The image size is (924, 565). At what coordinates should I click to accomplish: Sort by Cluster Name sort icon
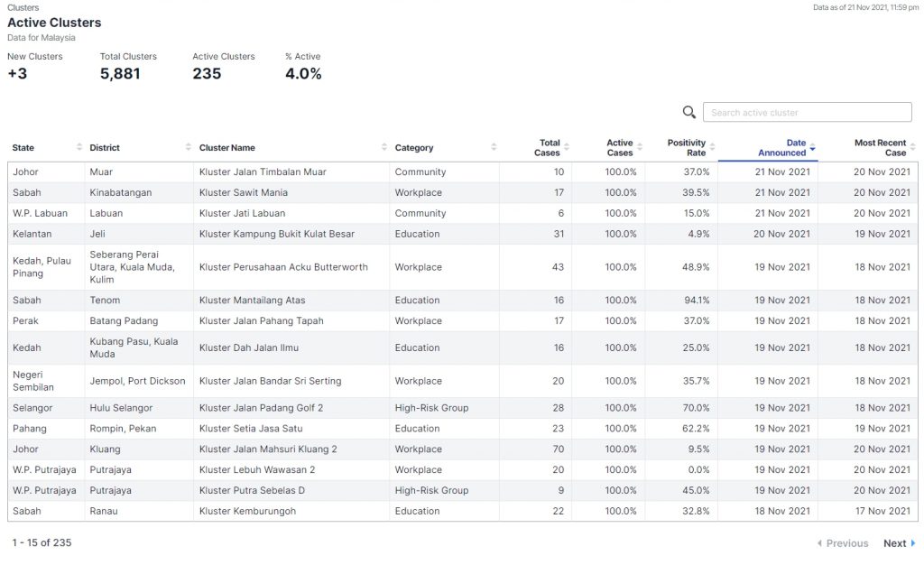pyautogui.click(x=384, y=147)
